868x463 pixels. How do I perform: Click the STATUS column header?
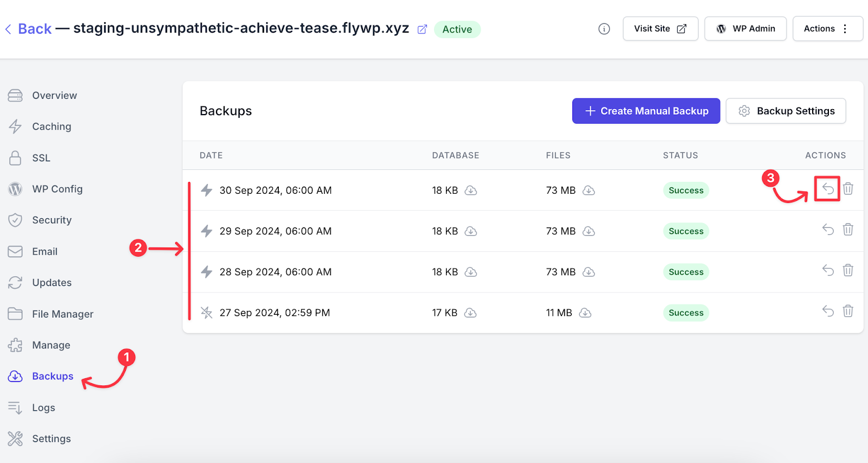680,155
